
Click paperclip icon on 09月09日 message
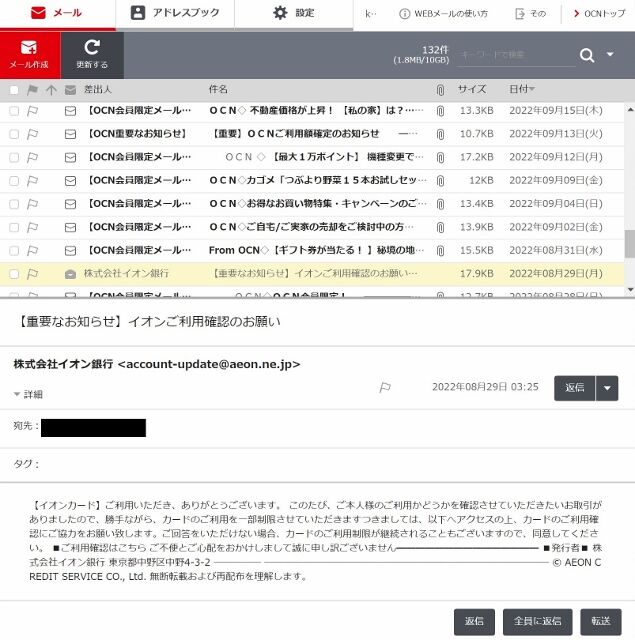(x=440, y=181)
